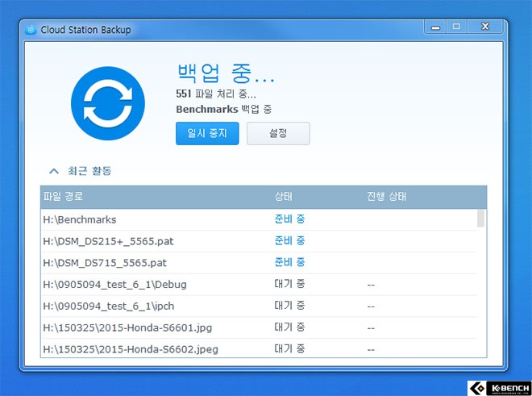Click the Cloud Station Backup title bar icon
This screenshot has height=396, width=532.
[31, 30]
